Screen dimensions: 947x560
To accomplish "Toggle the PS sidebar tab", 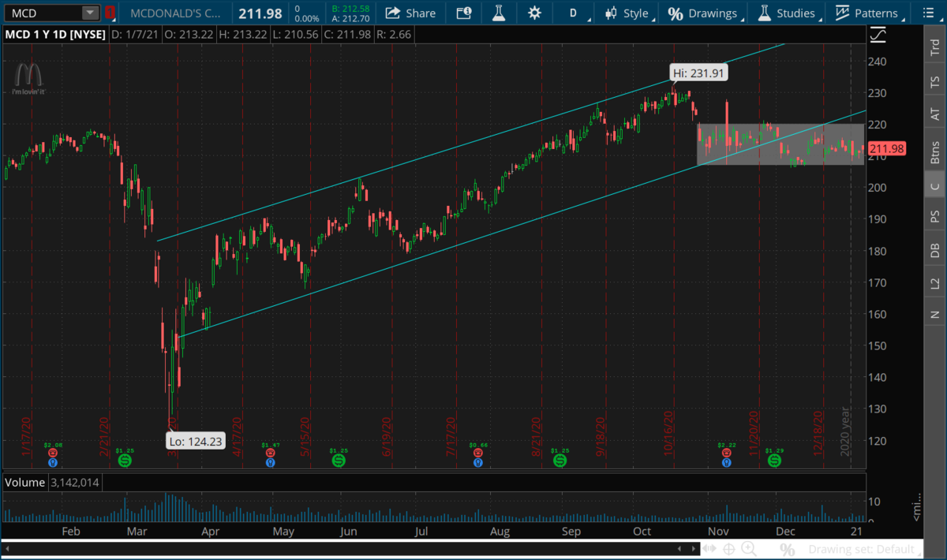I will point(935,216).
